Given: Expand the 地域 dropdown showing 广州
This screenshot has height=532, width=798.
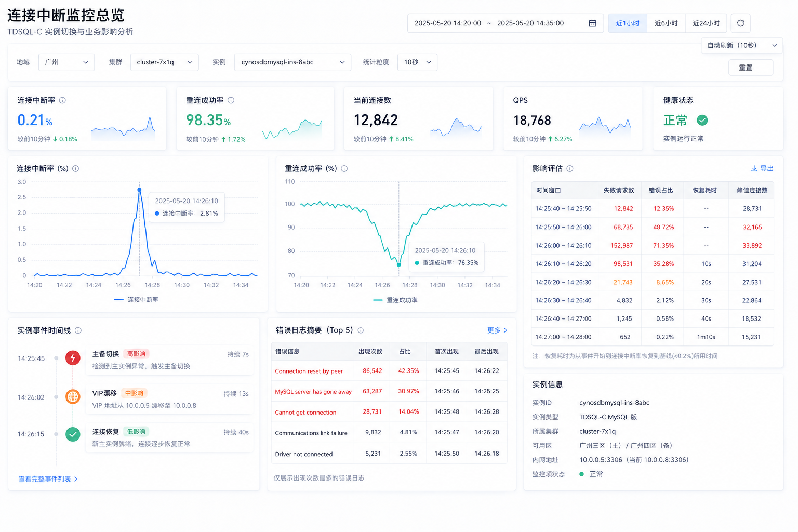Looking at the screenshot, I should [66, 62].
